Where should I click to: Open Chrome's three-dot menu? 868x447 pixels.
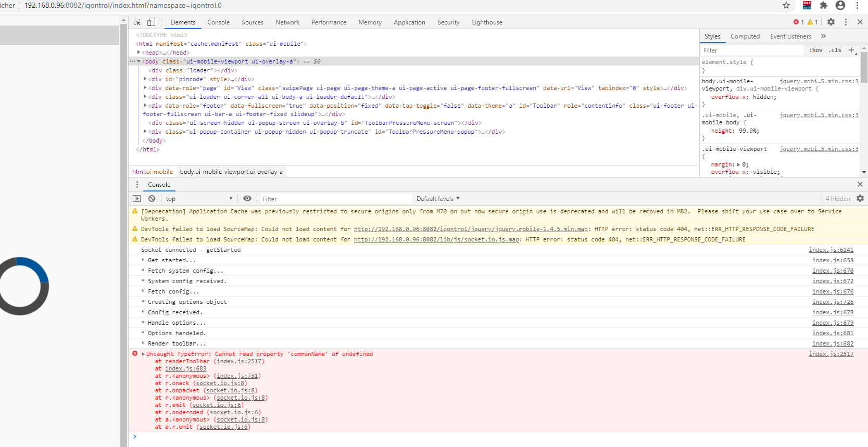point(857,5)
